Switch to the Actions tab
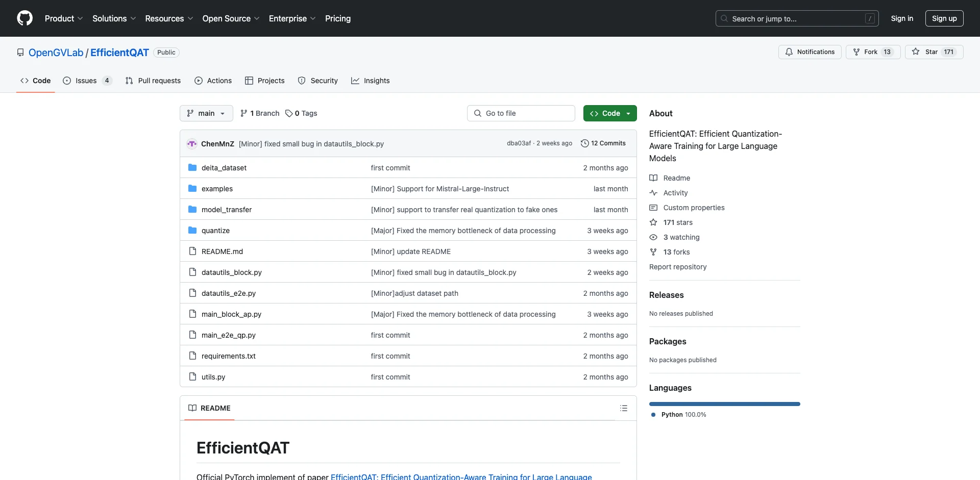This screenshot has height=480, width=980. pyautogui.click(x=213, y=81)
